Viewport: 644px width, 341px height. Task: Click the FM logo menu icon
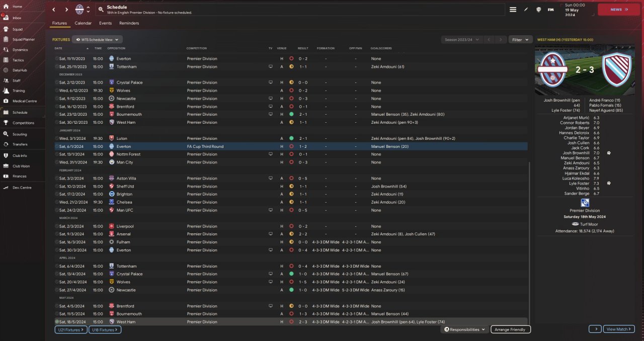pos(551,10)
